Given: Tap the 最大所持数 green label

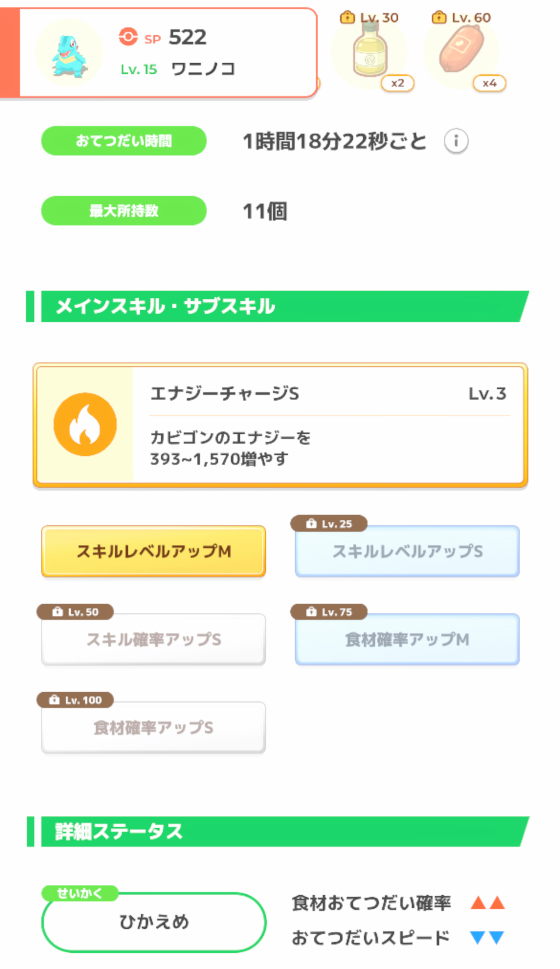Looking at the screenshot, I should [124, 211].
